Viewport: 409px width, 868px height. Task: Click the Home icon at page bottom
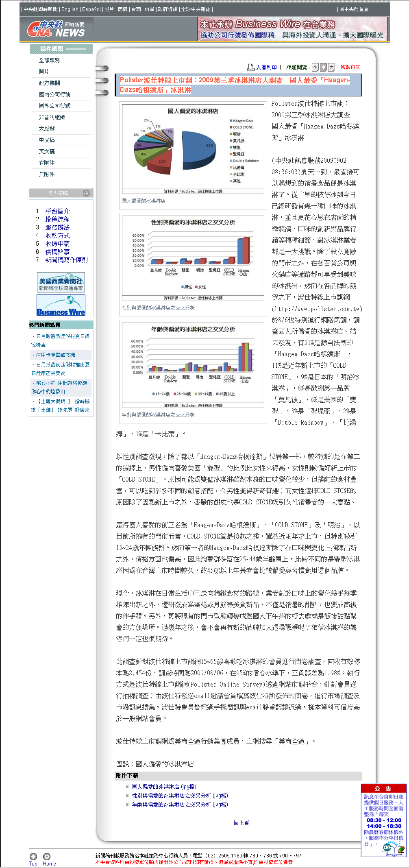point(47,856)
